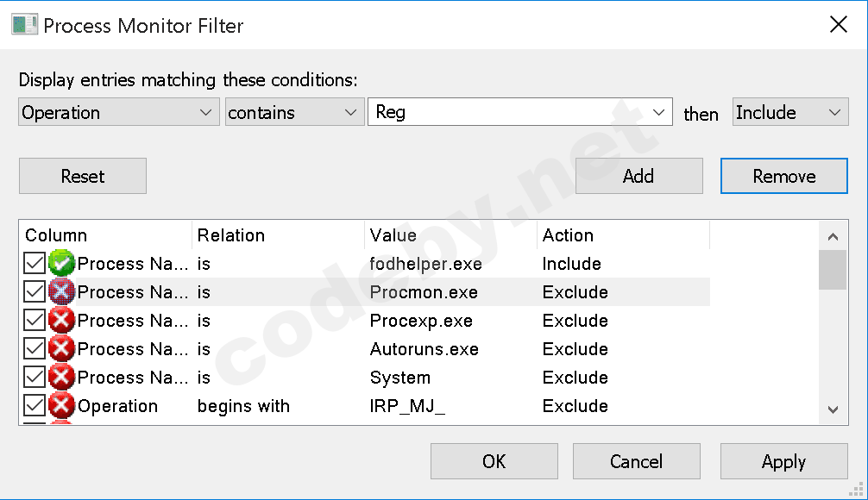Sort by the Action header
This screenshot has height=500, width=868.
click(623, 235)
